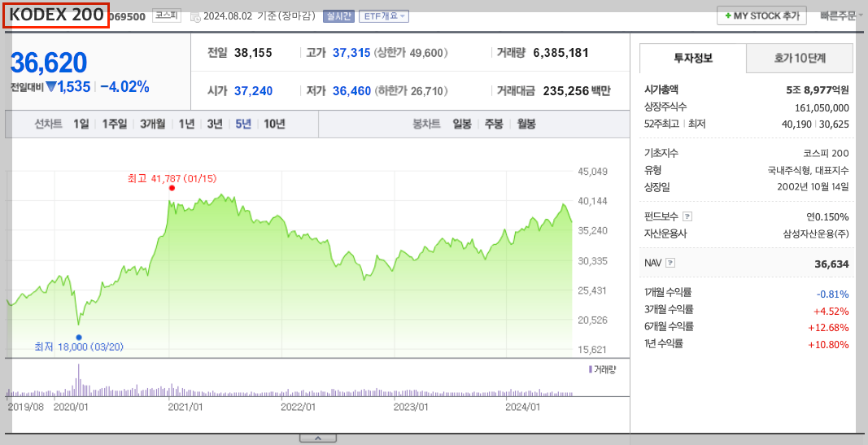Click the 1년 수익률 value +10.80%
Image resolution: width=868 pixels, height=445 pixels.
point(828,344)
